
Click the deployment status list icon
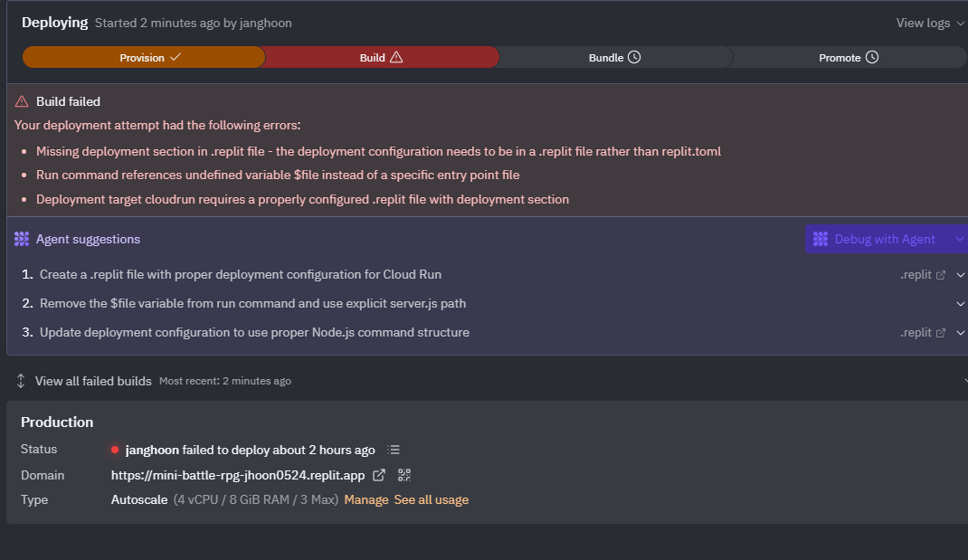pos(394,450)
